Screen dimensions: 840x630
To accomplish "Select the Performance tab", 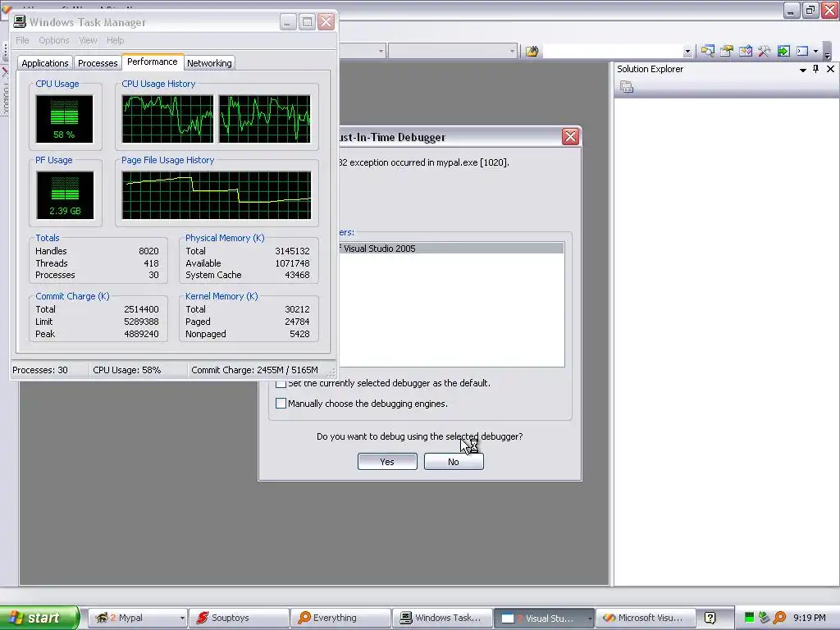I will coord(152,62).
